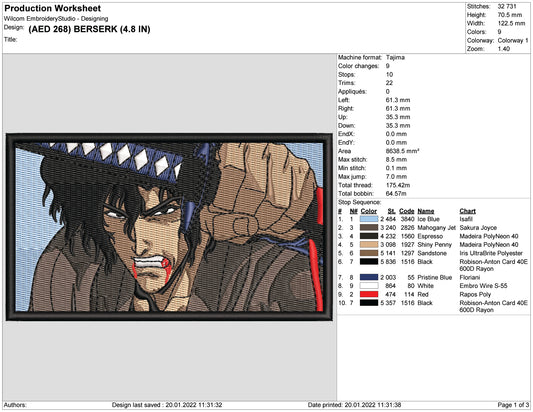Click the Name column header
The width and height of the screenshot is (533, 412).
[426, 211]
